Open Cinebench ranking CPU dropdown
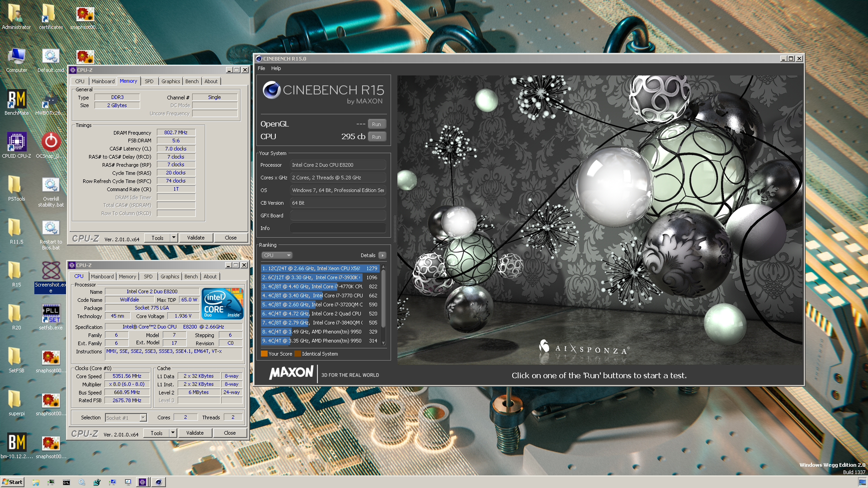Viewport: 868px width, 488px height. 277,255
